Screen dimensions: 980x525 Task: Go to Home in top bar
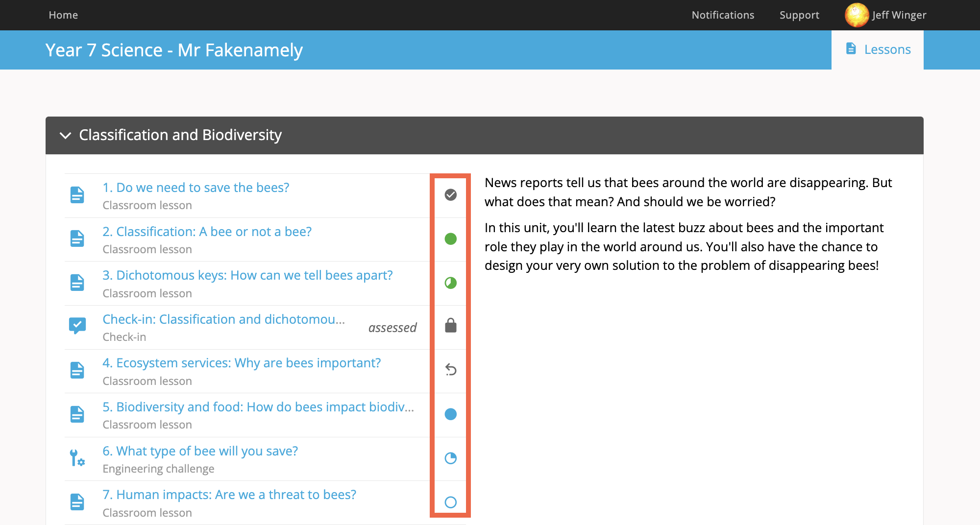(63, 15)
